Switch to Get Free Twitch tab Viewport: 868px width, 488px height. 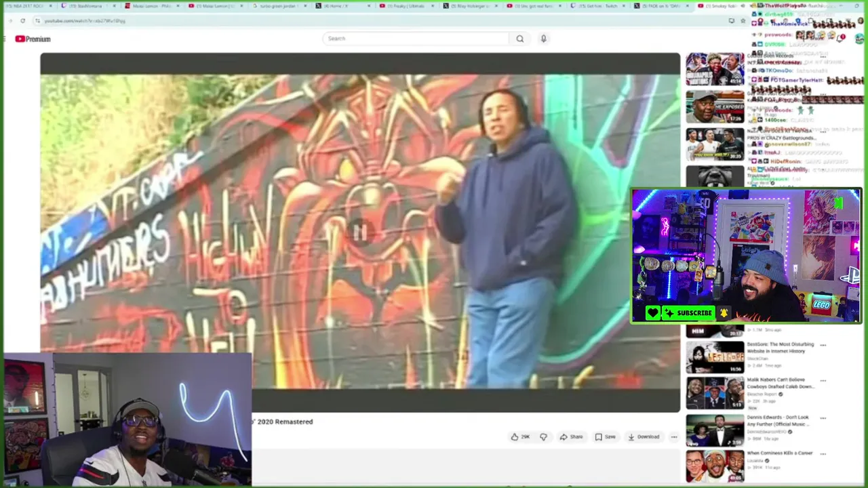[597, 6]
